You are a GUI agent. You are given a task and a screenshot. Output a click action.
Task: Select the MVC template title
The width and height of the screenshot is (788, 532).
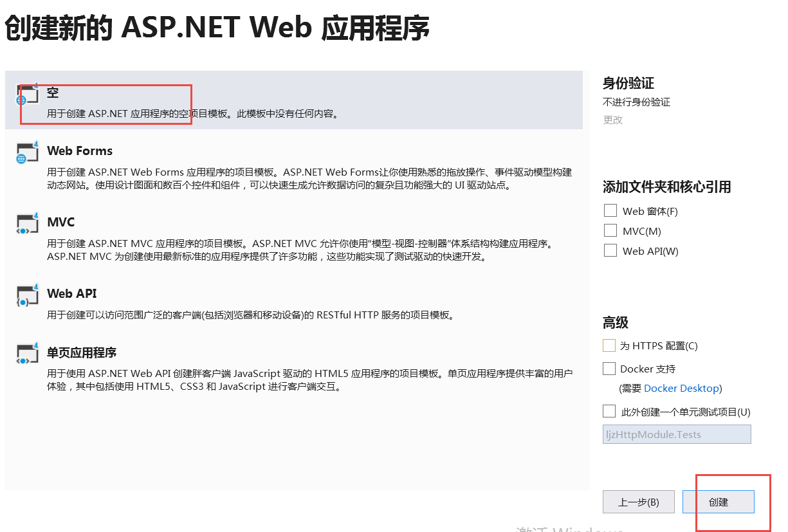61,222
